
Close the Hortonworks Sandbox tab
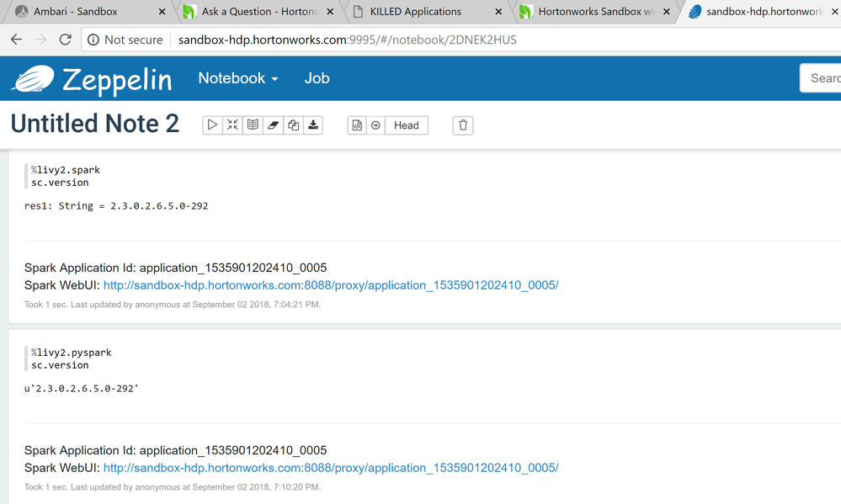point(666,11)
